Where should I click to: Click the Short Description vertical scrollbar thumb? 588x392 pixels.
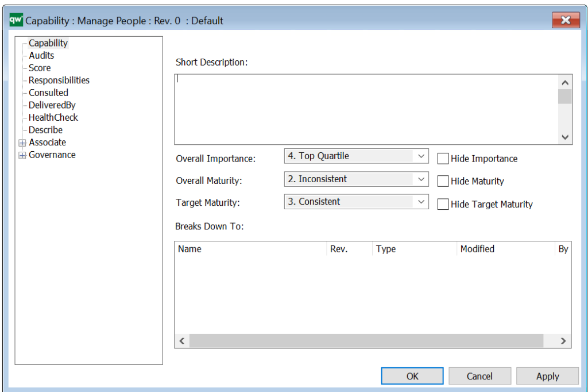coord(565,97)
